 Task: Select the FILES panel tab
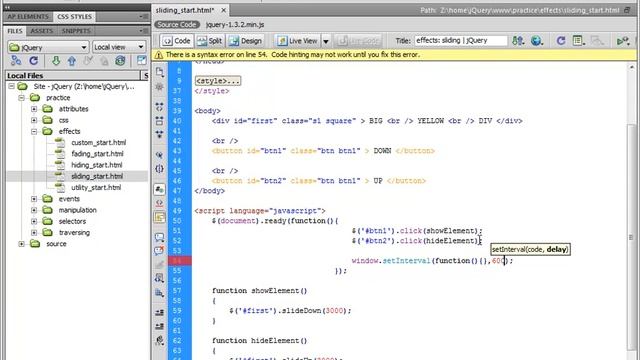pyautogui.click(x=15, y=31)
